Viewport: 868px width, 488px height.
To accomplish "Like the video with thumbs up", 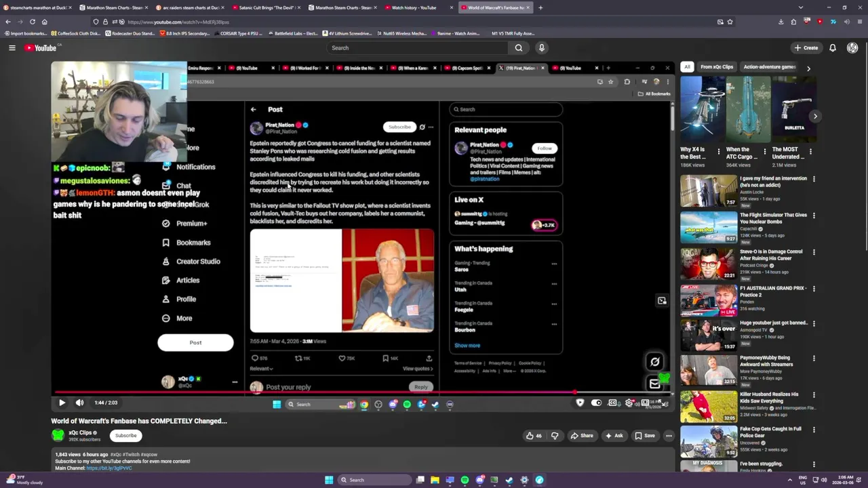I will pos(534,436).
